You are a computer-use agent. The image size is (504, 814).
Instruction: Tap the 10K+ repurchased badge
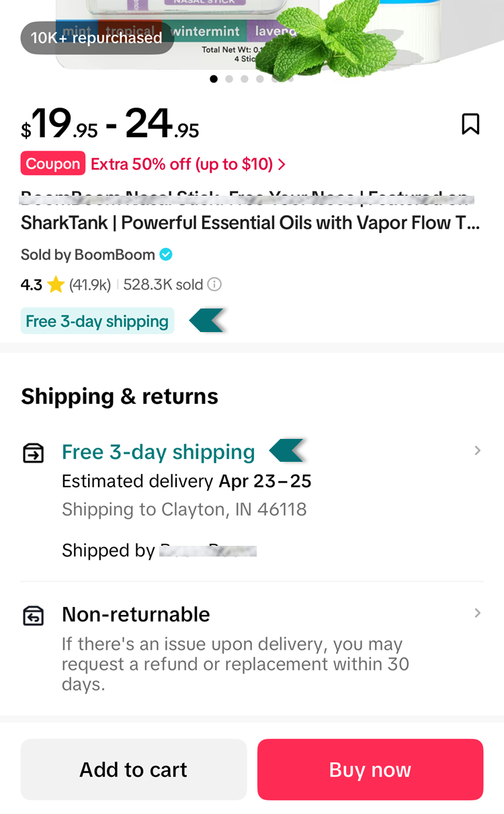tap(97, 38)
